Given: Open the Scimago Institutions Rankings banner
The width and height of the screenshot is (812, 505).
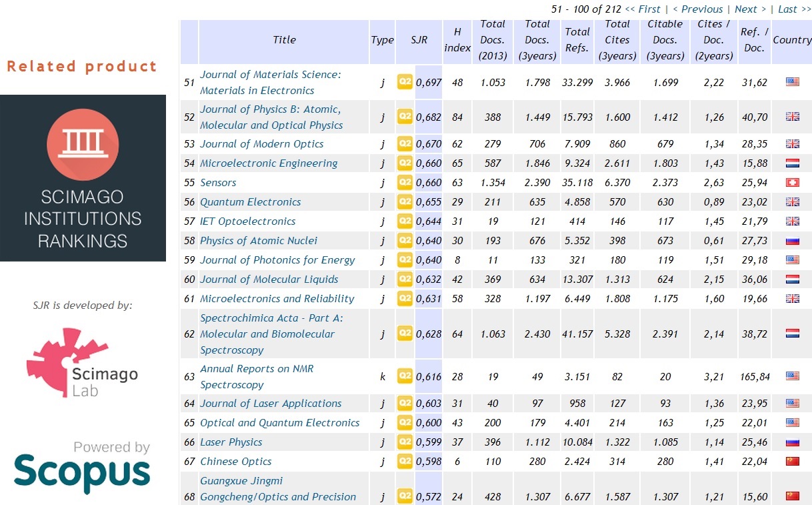Looking at the screenshot, I should [x=83, y=178].
